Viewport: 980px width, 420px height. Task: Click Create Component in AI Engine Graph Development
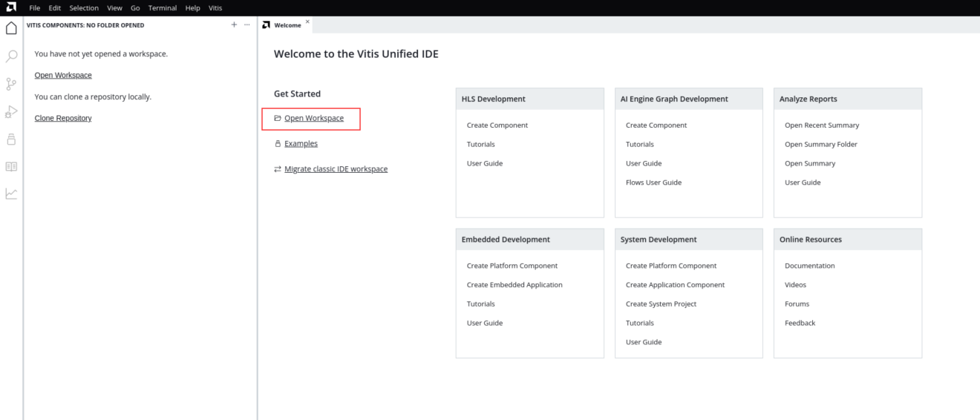(x=656, y=125)
